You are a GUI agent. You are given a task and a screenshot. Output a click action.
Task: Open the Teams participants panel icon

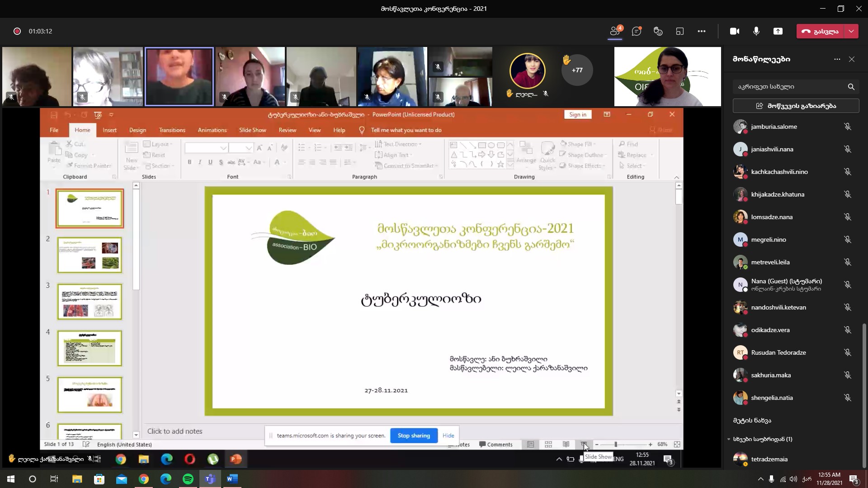(615, 31)
